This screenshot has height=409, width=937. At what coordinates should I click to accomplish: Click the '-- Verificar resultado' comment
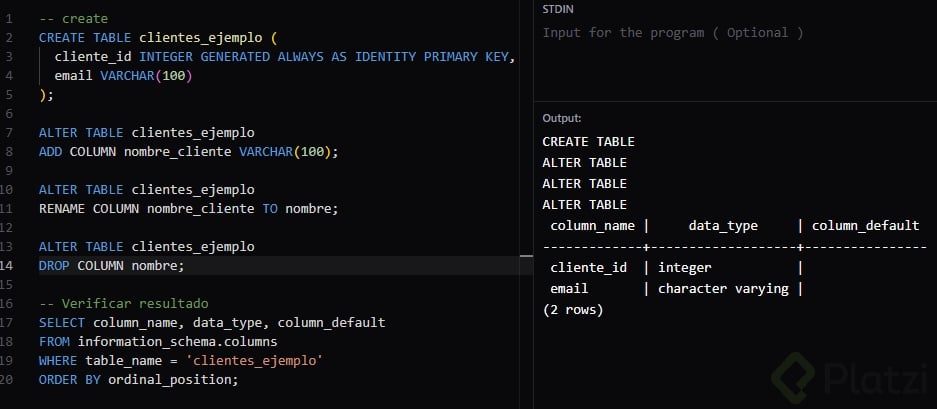(124, 304)
